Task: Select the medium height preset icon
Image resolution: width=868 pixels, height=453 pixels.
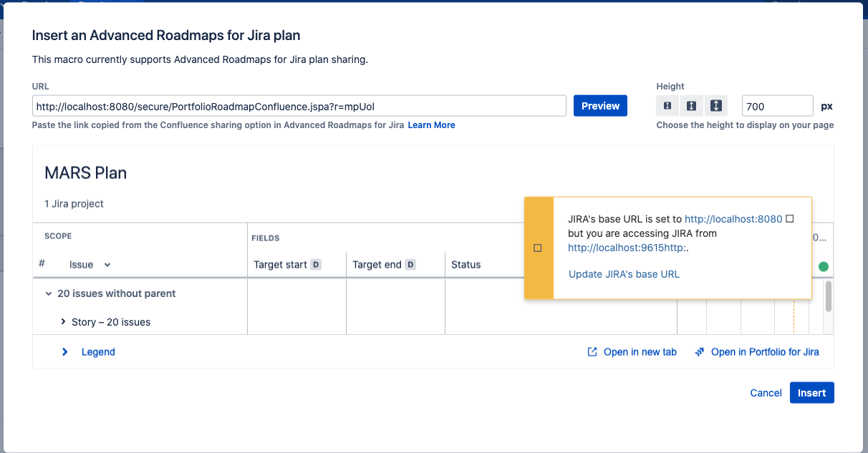Action: (x=692, y=106)
